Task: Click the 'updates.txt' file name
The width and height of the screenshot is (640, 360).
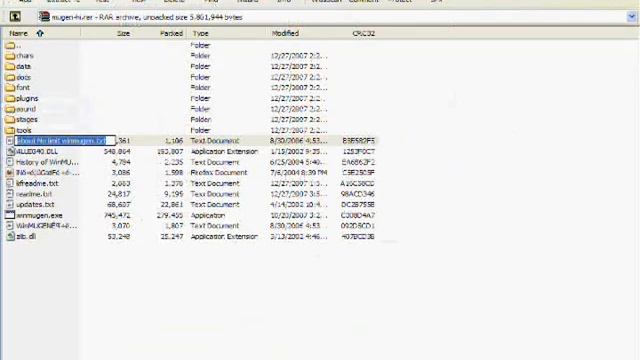Action: [x=35, y=204]
